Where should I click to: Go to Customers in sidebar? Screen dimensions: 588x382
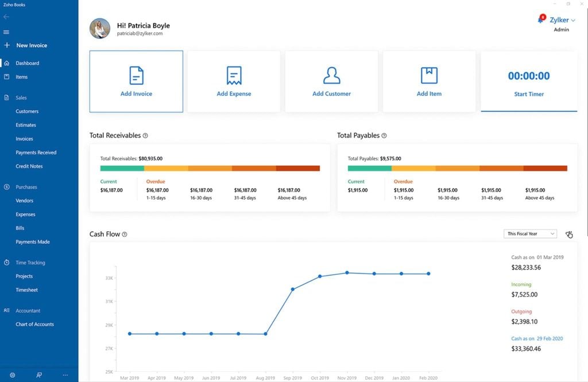pos(27,111)
